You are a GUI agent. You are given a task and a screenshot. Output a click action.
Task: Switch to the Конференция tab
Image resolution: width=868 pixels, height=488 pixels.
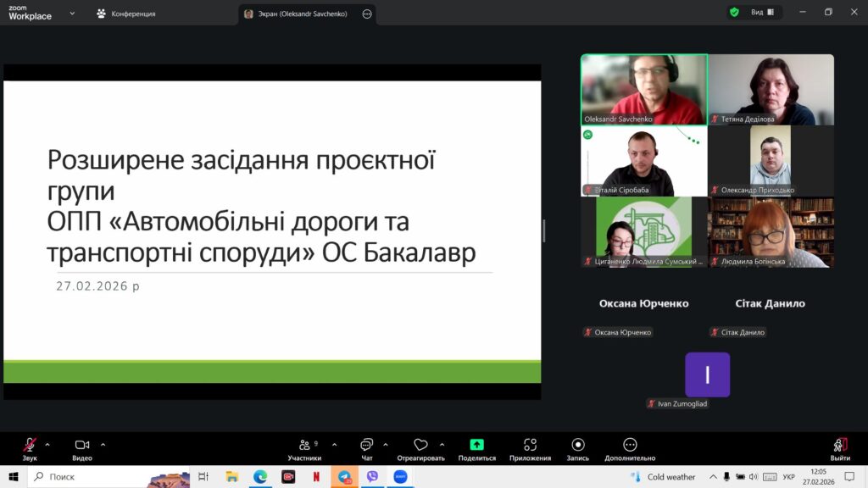click(125, 14)
